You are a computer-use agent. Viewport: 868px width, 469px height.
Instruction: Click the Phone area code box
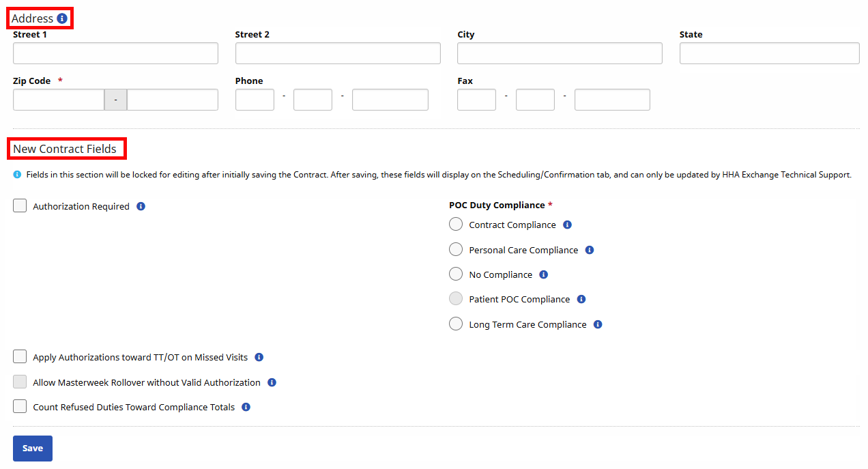point(255,100)
